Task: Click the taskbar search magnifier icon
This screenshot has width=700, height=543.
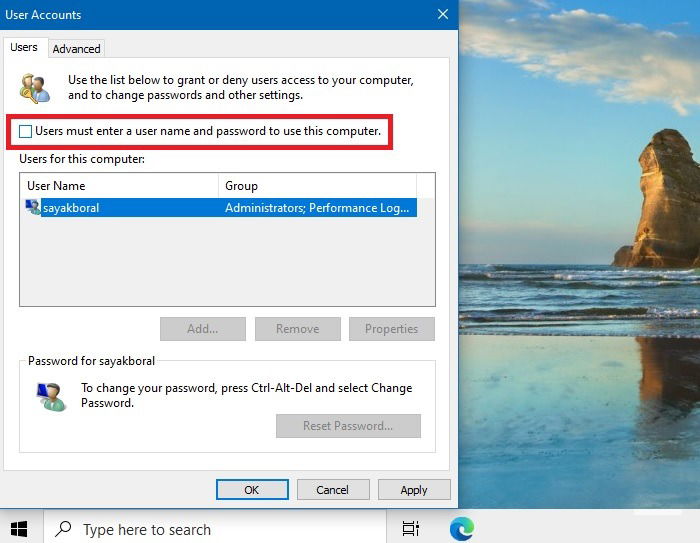Action: (63, 529)
